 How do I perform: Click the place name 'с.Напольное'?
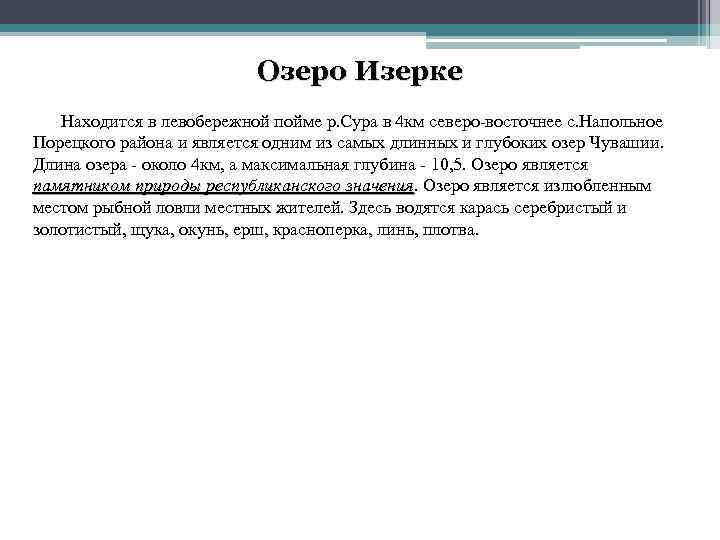[613, 122]
